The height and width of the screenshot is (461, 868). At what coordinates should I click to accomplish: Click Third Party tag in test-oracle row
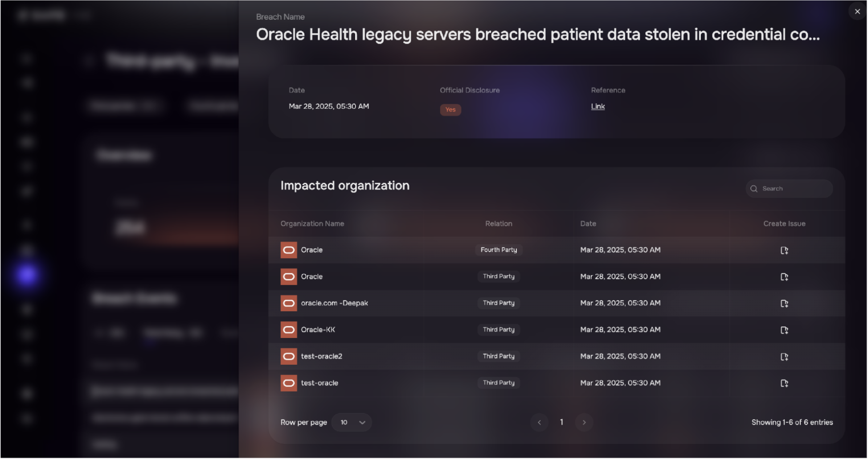[x=498, y=383]
